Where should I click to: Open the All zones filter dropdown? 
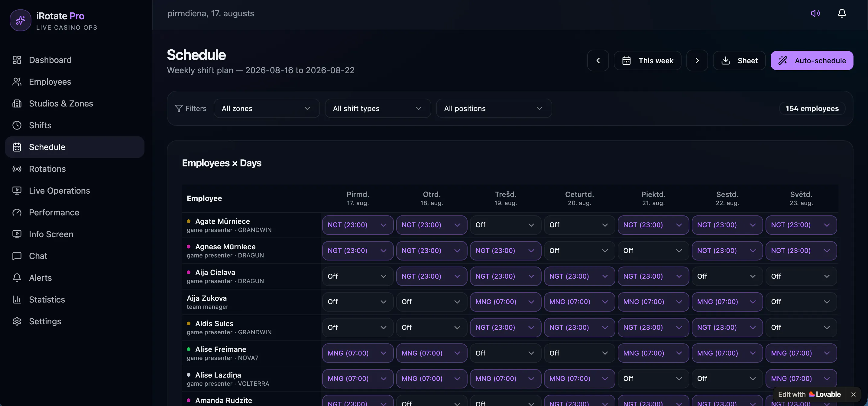point(267,108)
